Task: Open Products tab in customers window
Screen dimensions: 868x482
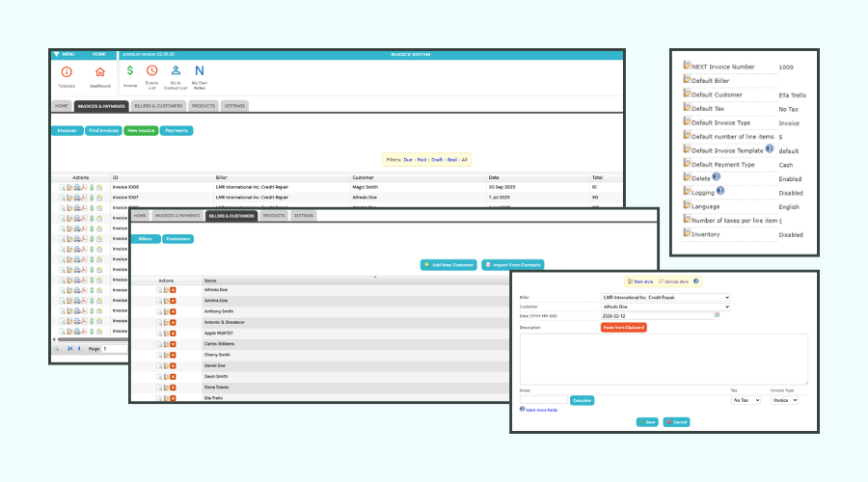Action: [274, 216]
